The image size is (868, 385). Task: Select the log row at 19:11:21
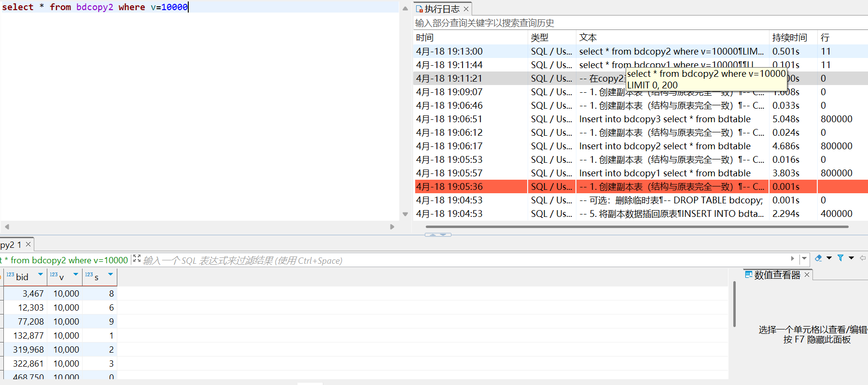641,78
